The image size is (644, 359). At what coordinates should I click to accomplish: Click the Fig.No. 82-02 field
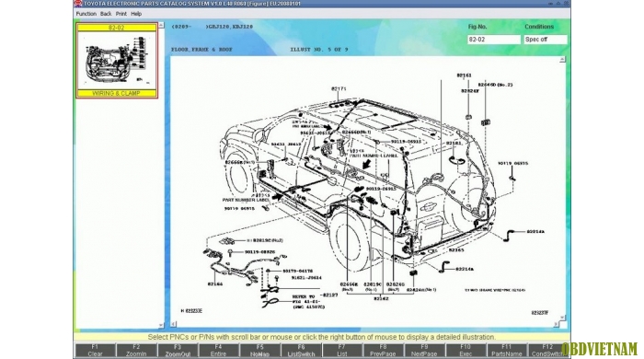[x=494, y=40]
